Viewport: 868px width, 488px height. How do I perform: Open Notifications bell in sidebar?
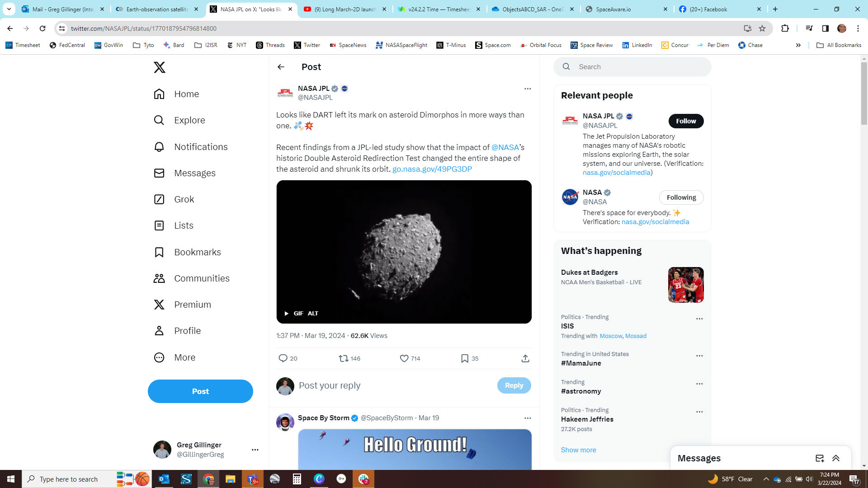[x=191, y=147]
